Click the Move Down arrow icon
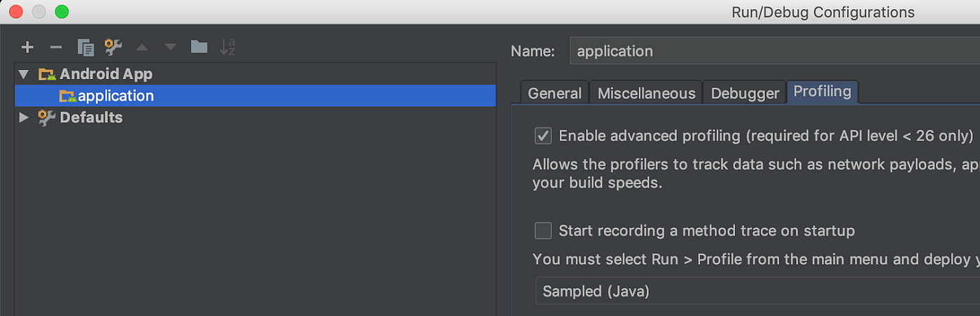 tap(171, 48)
